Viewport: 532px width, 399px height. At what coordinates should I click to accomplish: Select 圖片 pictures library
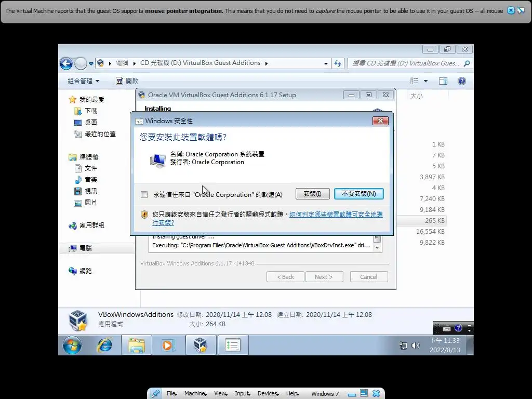(x=86, y=203)
